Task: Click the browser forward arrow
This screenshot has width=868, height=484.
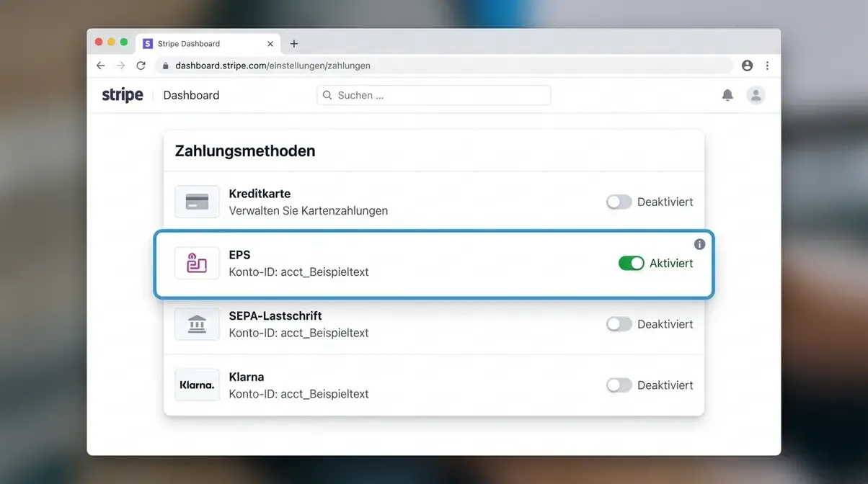Action: pos(120,66)
